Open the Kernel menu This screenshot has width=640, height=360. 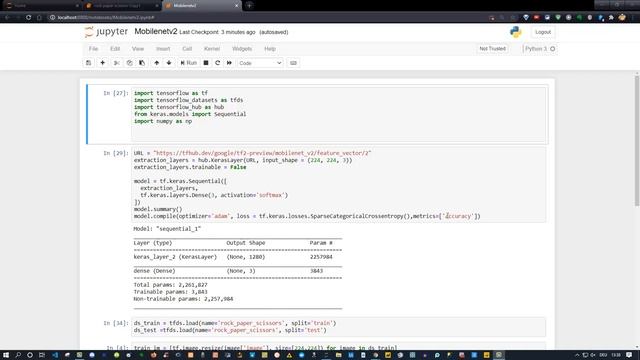[212, 49]
